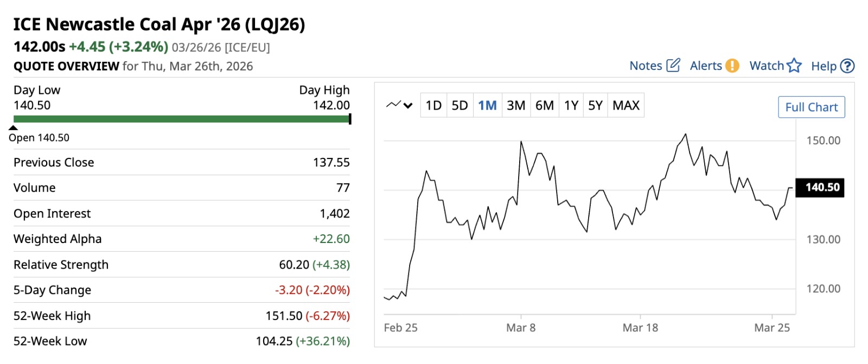868x364 pixels.
Task: Click the Notes pencil edit icon
Action: click(673, 66)
